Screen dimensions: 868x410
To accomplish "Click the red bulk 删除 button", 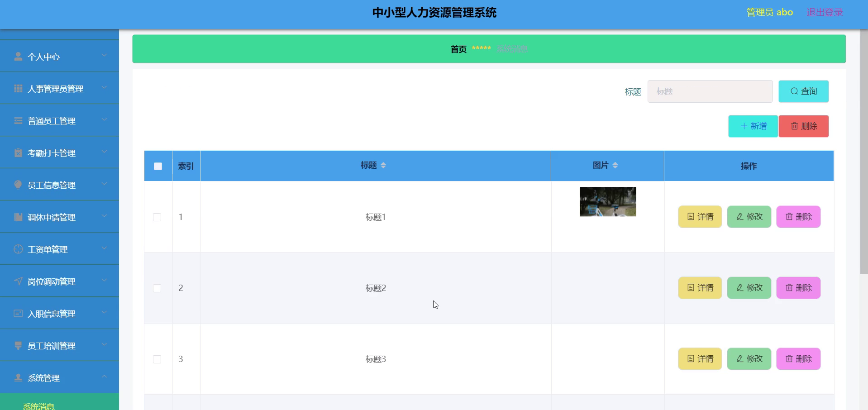I will click(803, 126).
